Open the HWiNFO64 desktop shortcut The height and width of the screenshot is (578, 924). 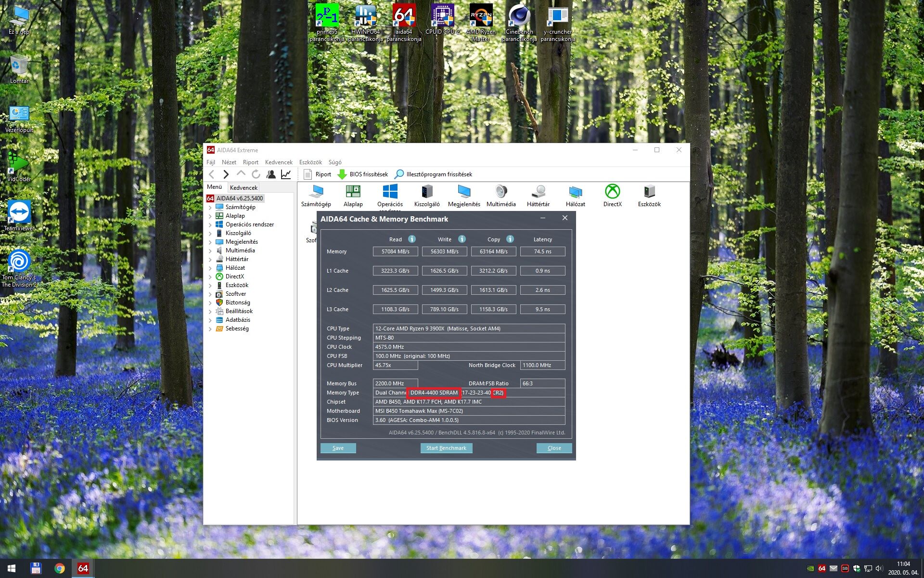[x=365, y=23]
